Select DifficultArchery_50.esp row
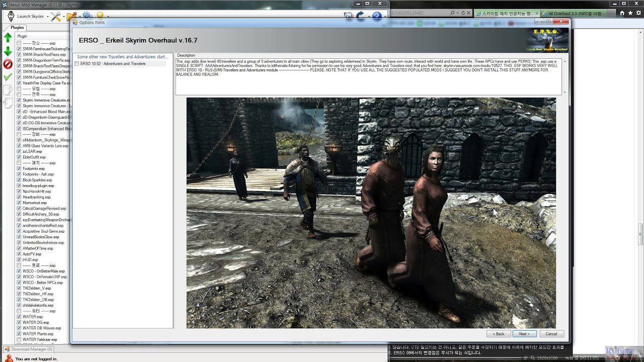644x362 pixels. point(41,214)
